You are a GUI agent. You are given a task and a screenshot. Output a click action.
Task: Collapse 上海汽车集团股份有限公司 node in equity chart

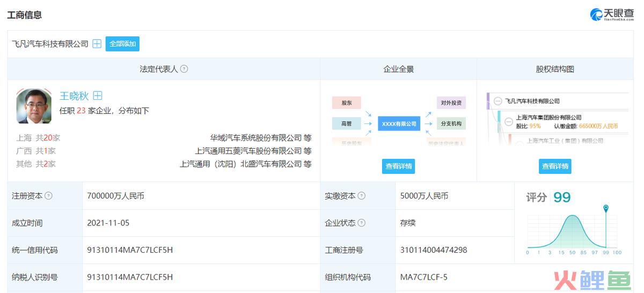coord(508,122)
